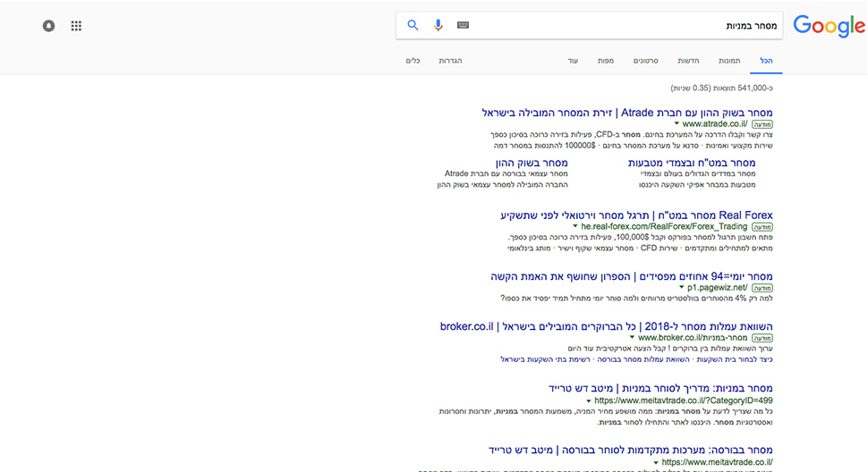Go to the Google logo homepage
This screenshot has height=472, width=868.
click(829, 26)
